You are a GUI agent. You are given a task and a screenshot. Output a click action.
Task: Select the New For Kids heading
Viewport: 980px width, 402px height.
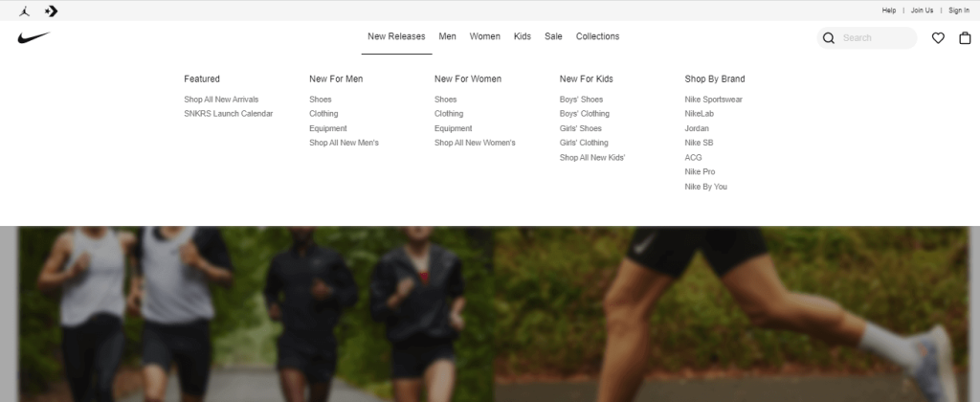click(x=587, y=78)
